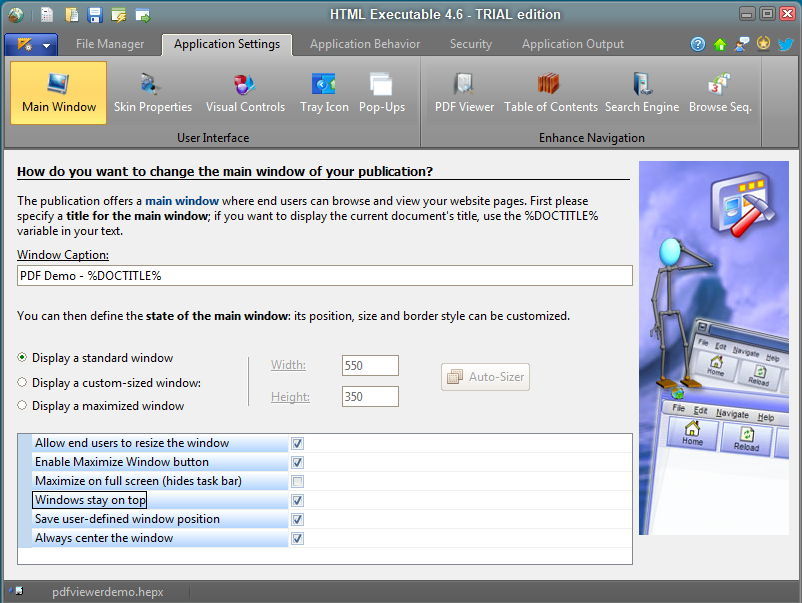Click the Width input field
The width and height of the screenshot is (802, 603).
[x=370, y=366]
